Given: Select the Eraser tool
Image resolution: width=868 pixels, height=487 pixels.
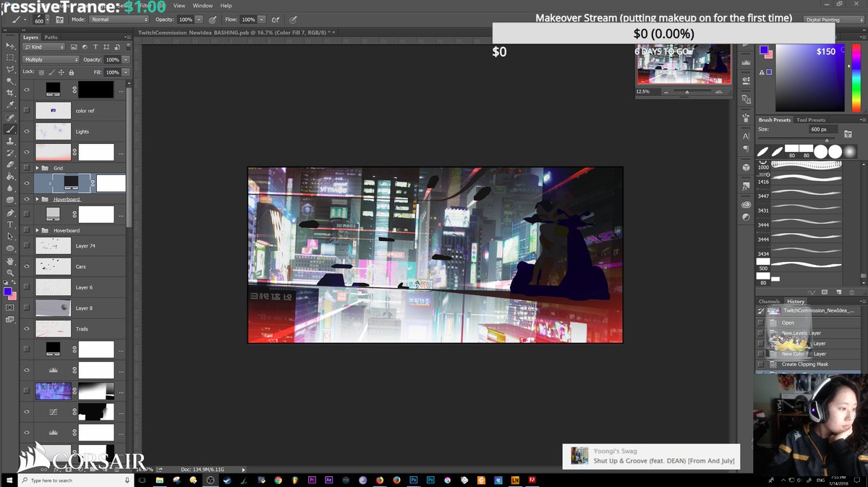Looking at the screenshot, I should coord(10,165).
